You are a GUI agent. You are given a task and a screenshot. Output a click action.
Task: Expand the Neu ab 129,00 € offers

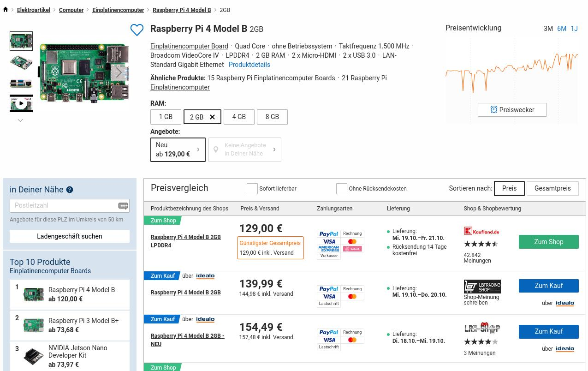(x=178, y=150)
